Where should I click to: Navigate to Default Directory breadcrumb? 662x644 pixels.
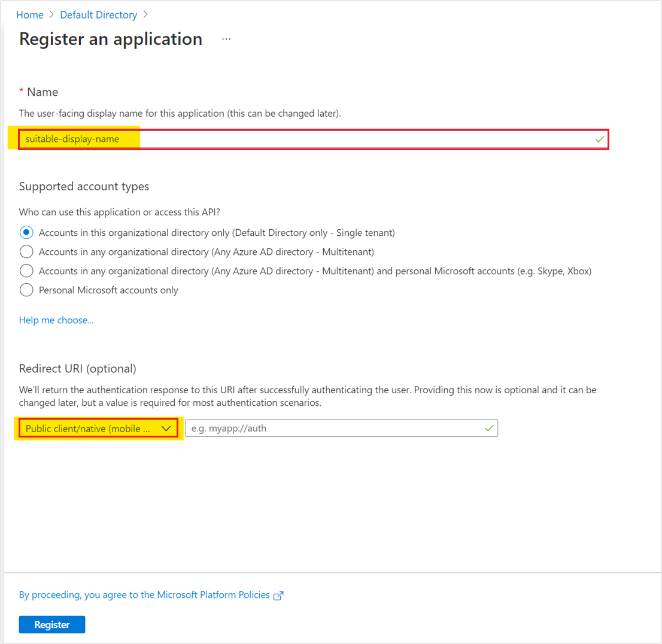98,15
